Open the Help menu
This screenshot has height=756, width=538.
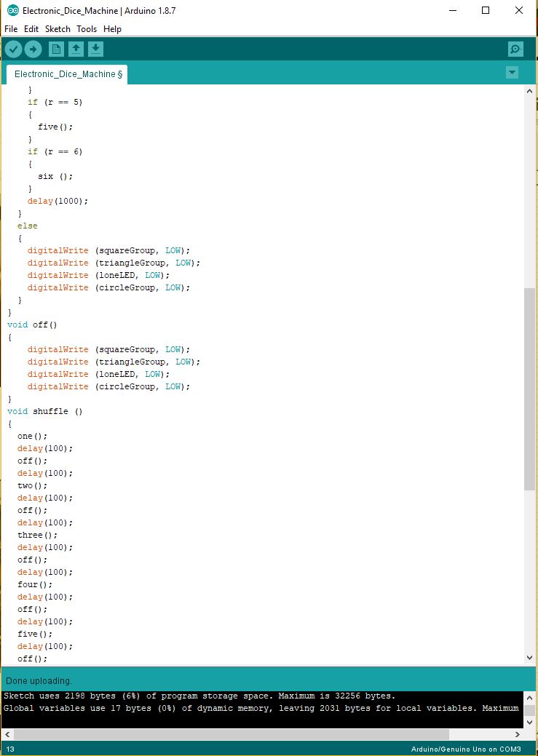[x=112, y=29]
